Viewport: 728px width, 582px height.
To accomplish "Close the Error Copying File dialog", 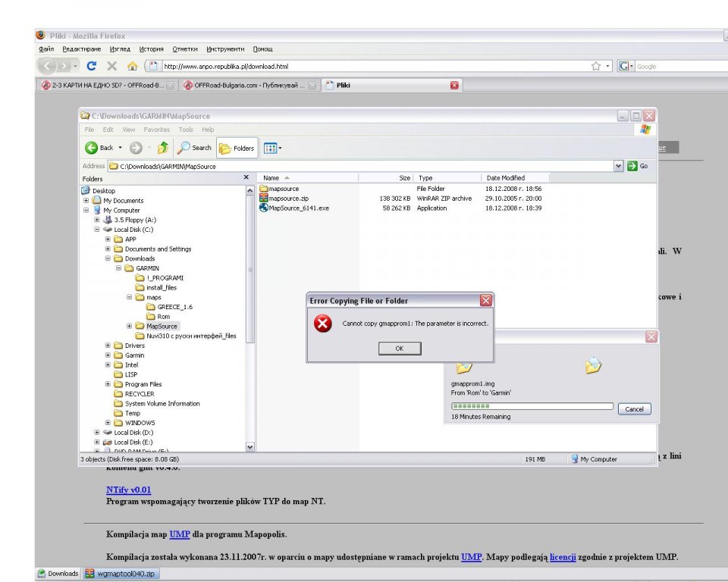I will point(485,300).
